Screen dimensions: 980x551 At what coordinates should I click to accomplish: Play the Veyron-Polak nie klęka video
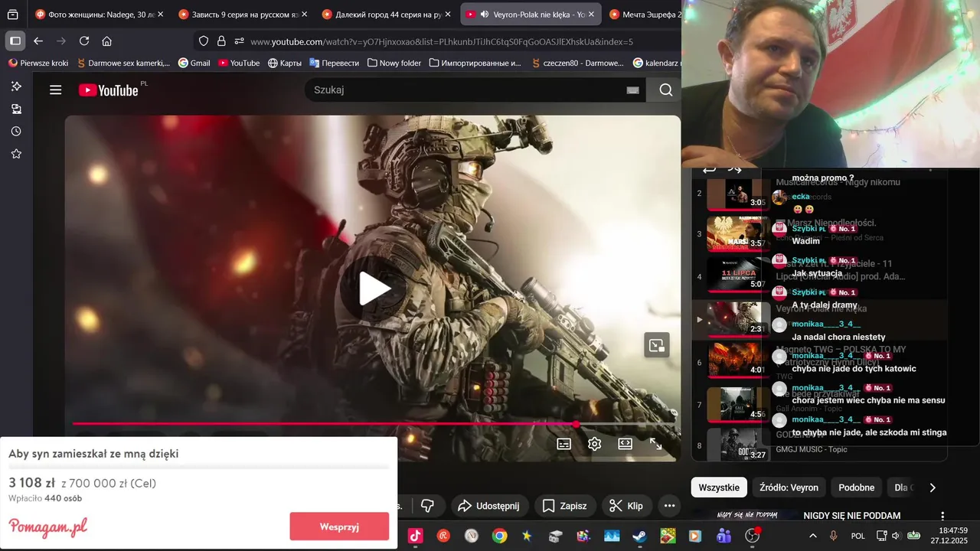[375, 289]
